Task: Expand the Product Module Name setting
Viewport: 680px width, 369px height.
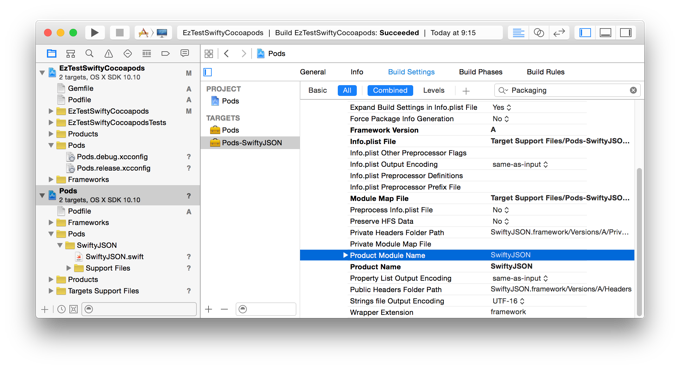Action: tap(345, 255)
